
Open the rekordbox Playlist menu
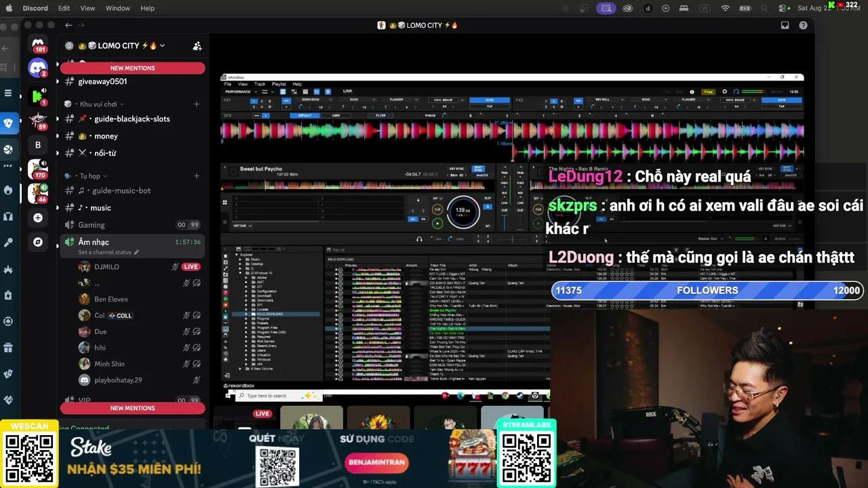(x=279, y=84)
